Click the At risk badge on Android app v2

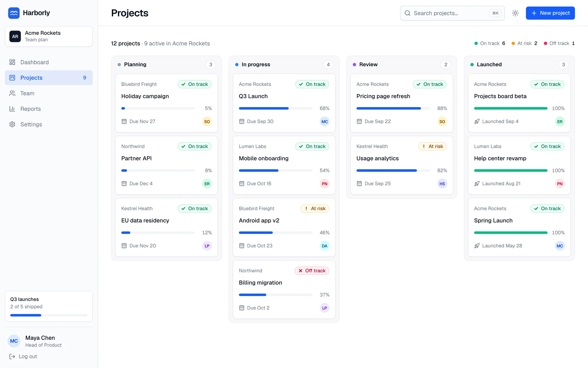tap(315, 209)
